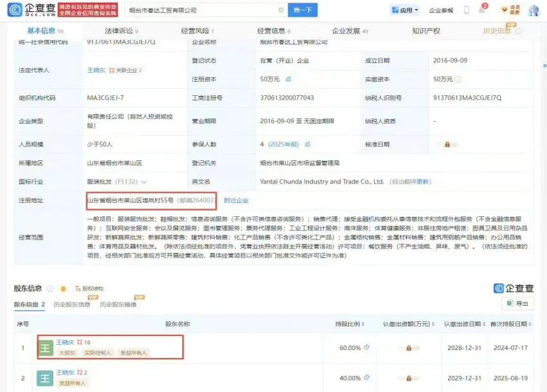Click the 烟台市莱山区市场监督管理局 registry text
The image size is (547, 392).
click(300, 163)
